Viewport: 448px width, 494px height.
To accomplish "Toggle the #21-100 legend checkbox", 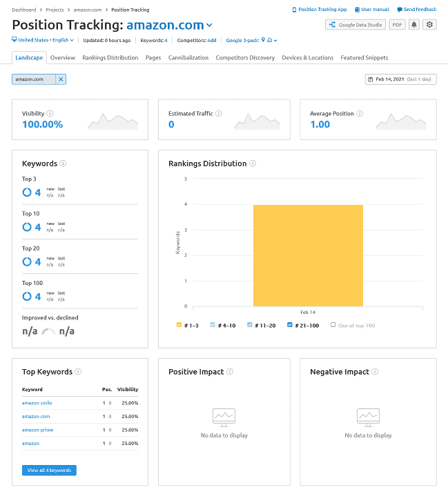I will click(289, 325).
